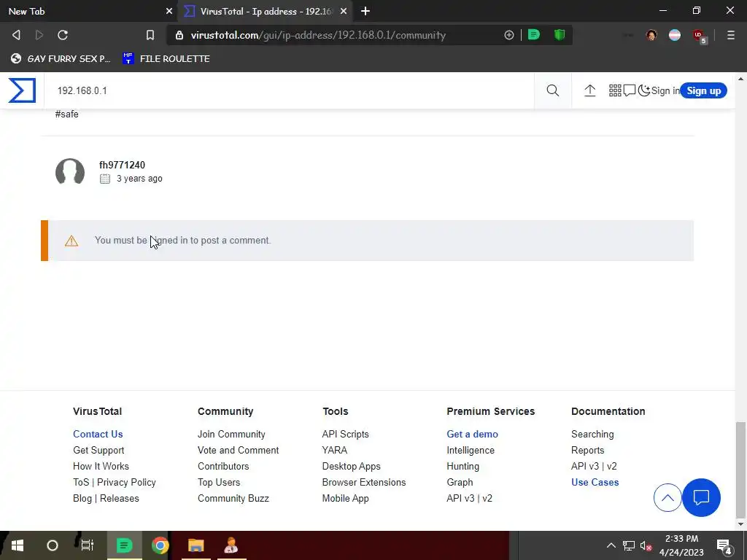This screenshot has height=560, width=747.
Task: Open the Releases footer link
Action: tap(119, 498)
